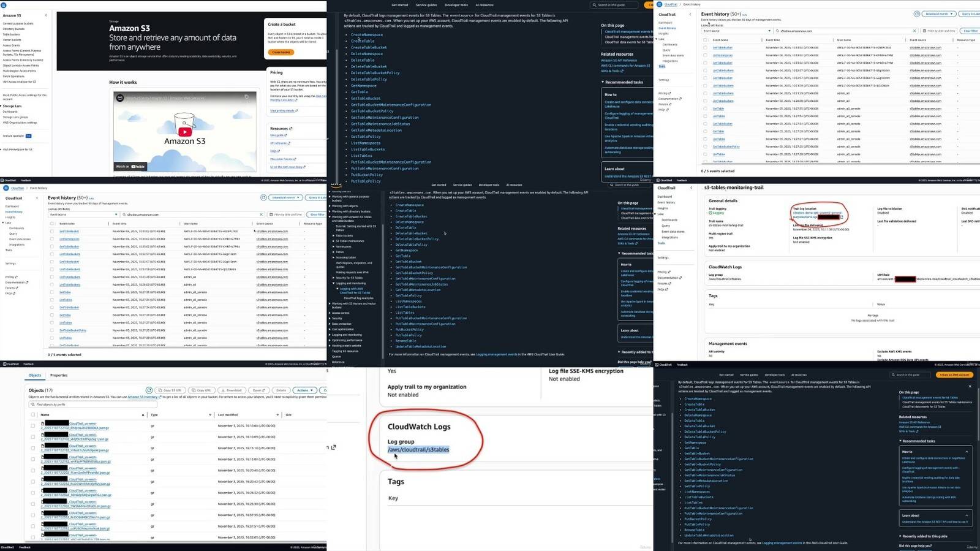Tick ListNamespaces row checkbox in middle-left Event history
The height and width of the screenshot is (551, 980).
click(x=52, y=239)
